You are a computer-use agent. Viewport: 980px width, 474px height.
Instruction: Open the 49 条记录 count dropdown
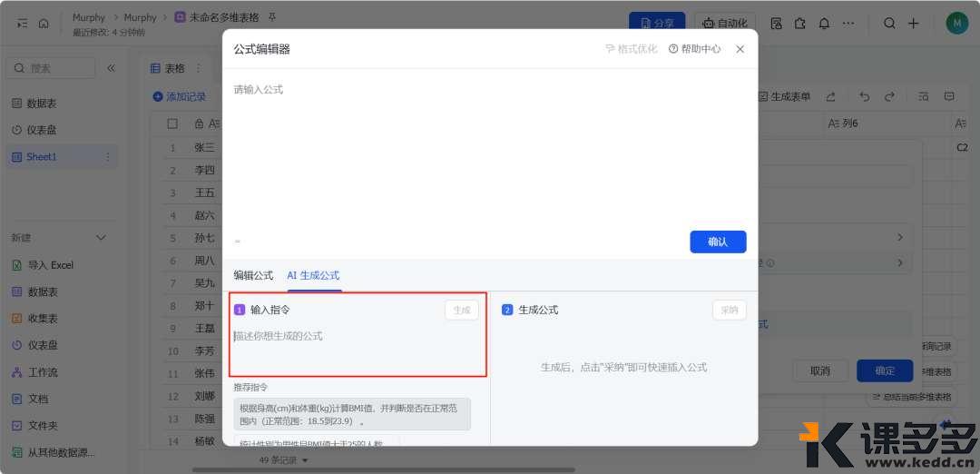pyautogui.click(x=284, y=460)
